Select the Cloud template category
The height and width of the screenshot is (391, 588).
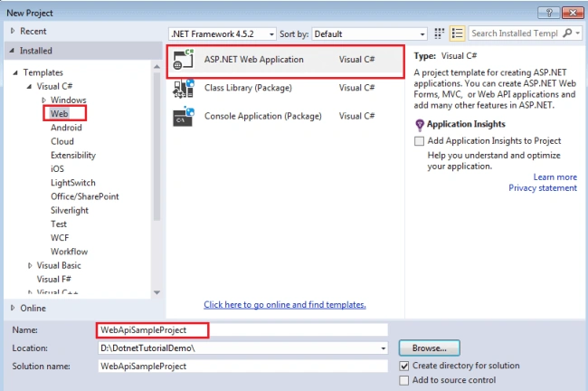coord(62,141)
